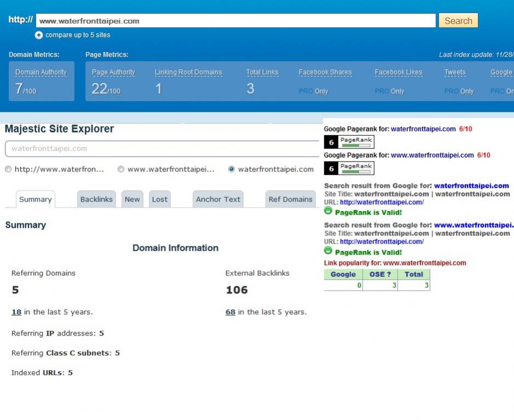Click the Facebook Likes metric label
514x420 pixels.
click(x=398, y=72)
